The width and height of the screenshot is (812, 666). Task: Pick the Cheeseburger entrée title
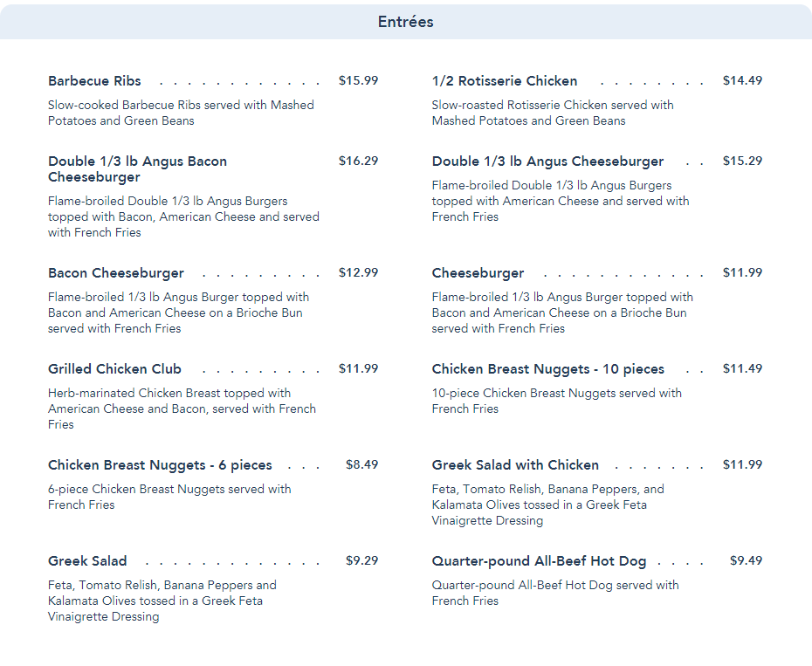point(478,273)
